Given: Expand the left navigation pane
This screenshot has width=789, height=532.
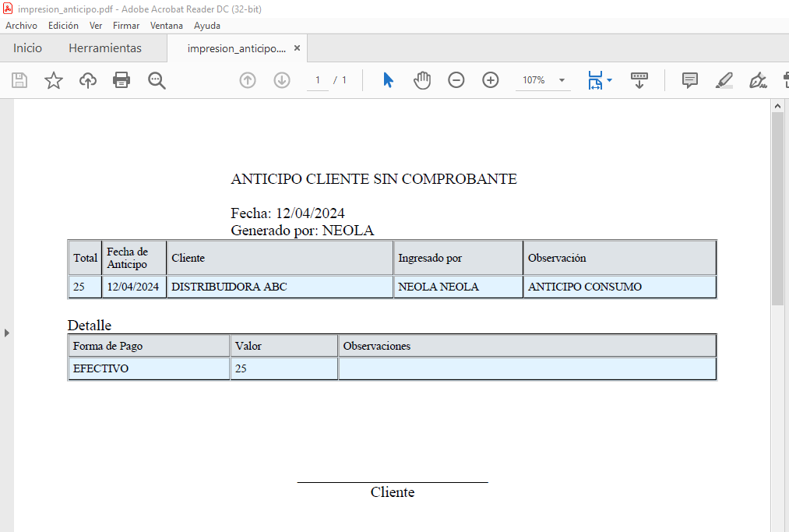Looking at the screenshot, I should pos(7,333).
